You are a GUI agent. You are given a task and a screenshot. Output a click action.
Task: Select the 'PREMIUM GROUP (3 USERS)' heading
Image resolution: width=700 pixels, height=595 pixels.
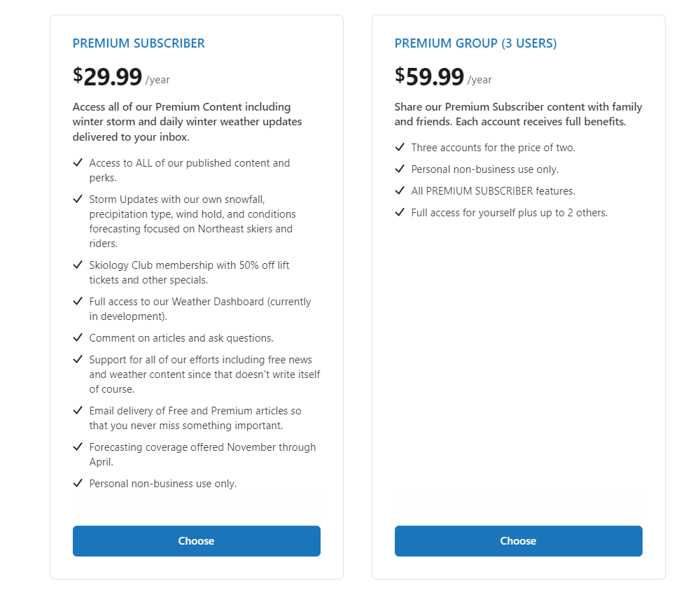tap(475, 43)
